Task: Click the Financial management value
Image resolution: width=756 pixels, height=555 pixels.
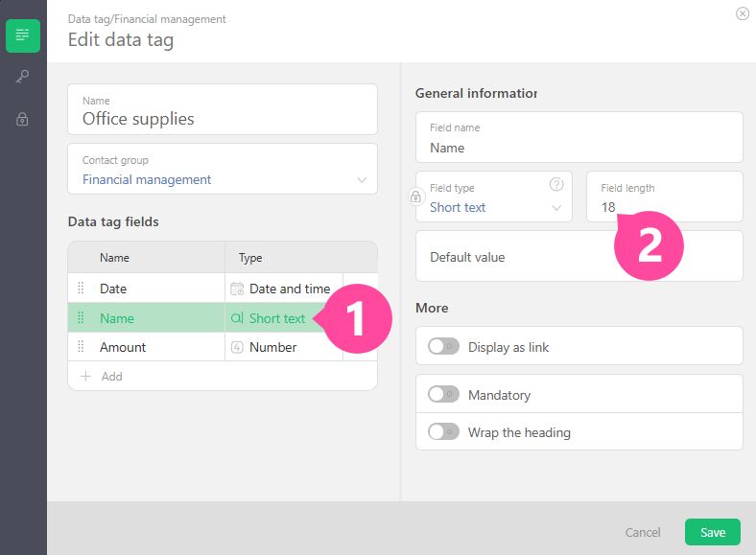Action: (147, 179)
